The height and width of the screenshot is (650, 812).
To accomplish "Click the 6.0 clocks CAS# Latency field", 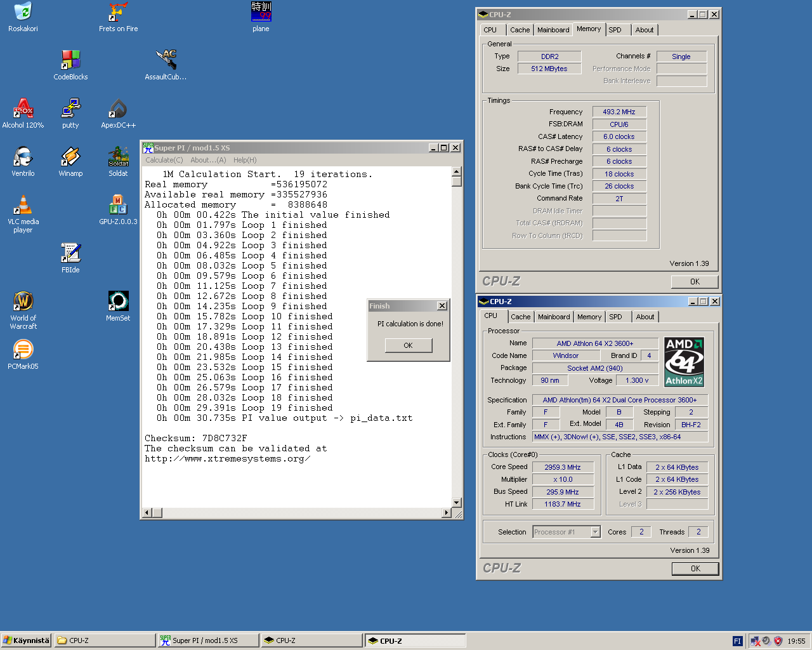I will 619,136.
